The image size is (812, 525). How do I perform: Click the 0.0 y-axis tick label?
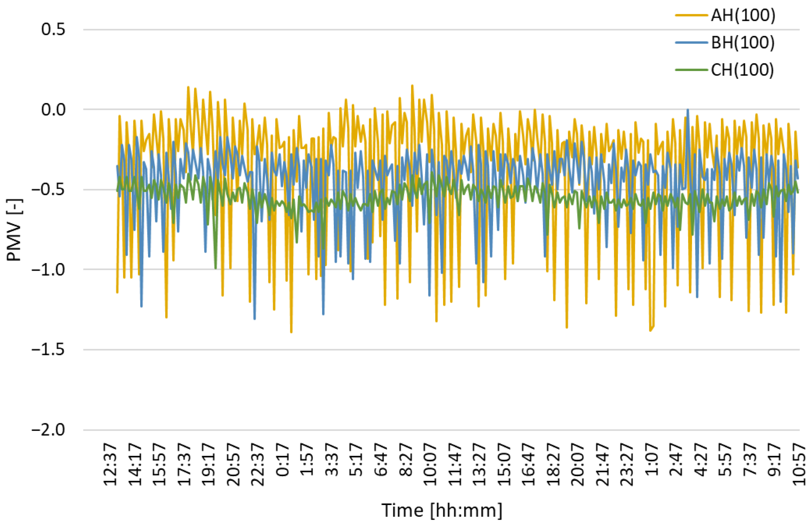click(53, 110)
